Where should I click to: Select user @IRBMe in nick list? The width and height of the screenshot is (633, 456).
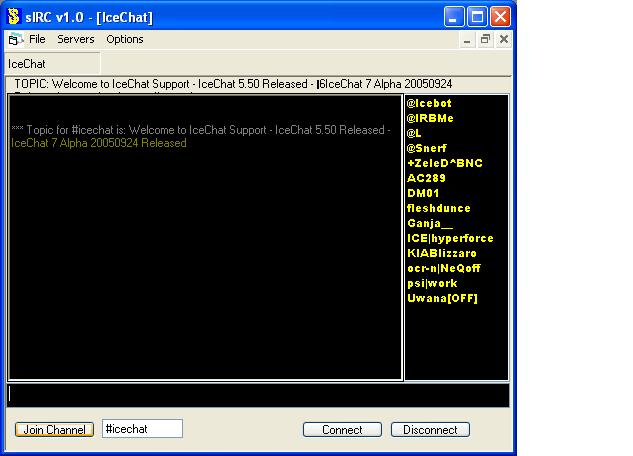click(x=430, y=118)
